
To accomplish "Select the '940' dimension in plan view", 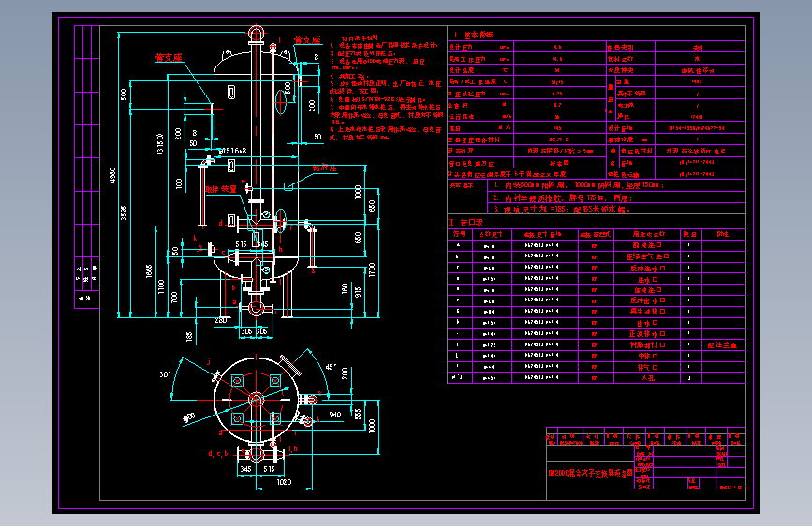I will (335, 415).
